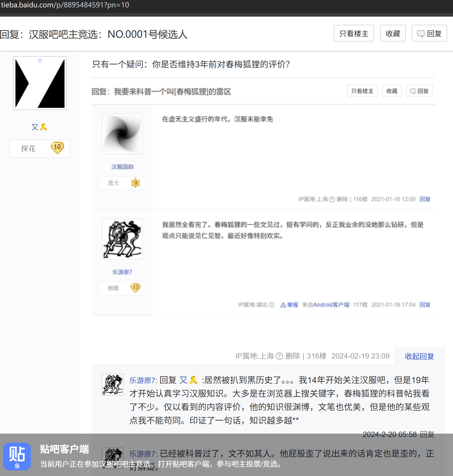453x476 pixels.
Task: Click the 316楼 floor number text
Action: click(x=317, y=356)
